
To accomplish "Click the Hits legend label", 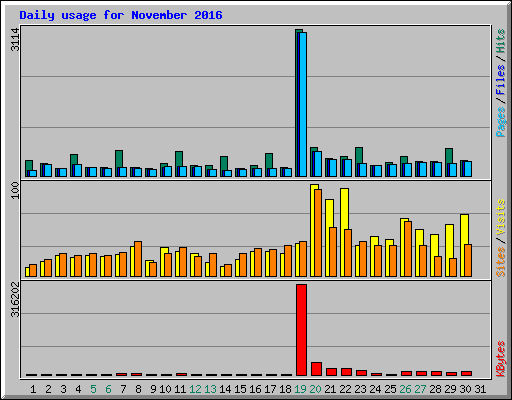I will [x=501, y=41].
